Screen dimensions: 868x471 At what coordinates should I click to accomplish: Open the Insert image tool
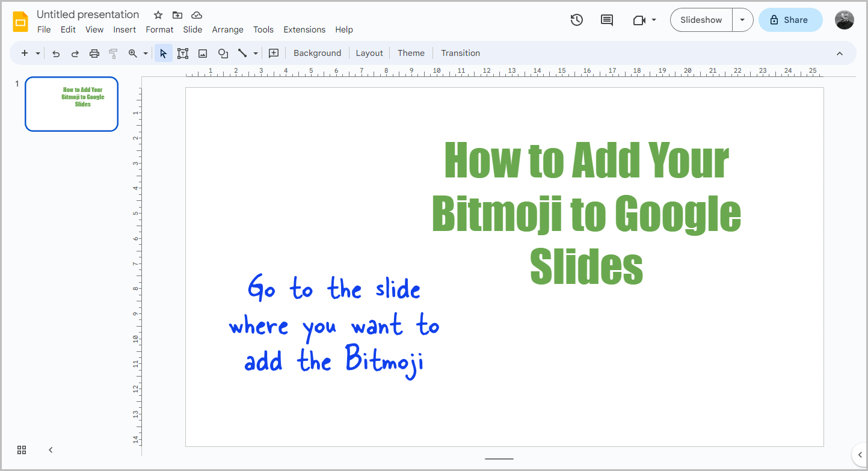pos(202,53)
